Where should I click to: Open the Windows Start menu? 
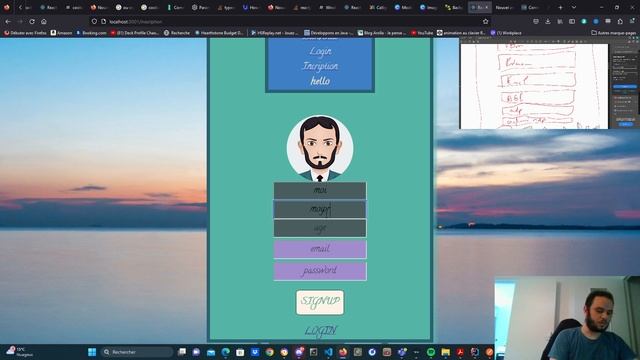[92, 352]
